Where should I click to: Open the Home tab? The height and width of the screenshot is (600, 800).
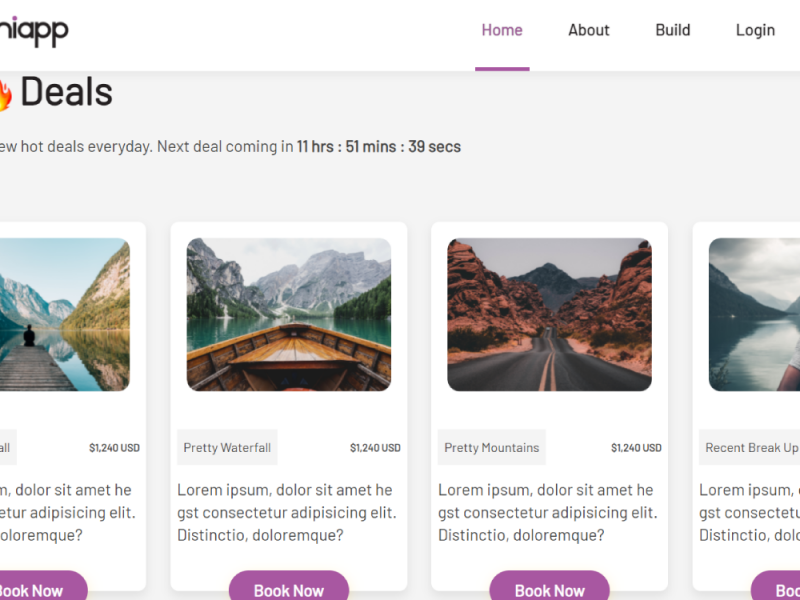click(x=502, y=30)
